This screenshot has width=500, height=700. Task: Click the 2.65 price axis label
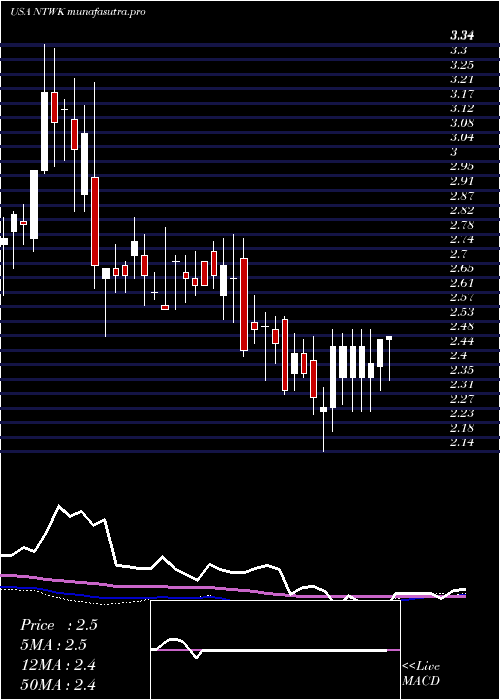[x=462, y=268]
